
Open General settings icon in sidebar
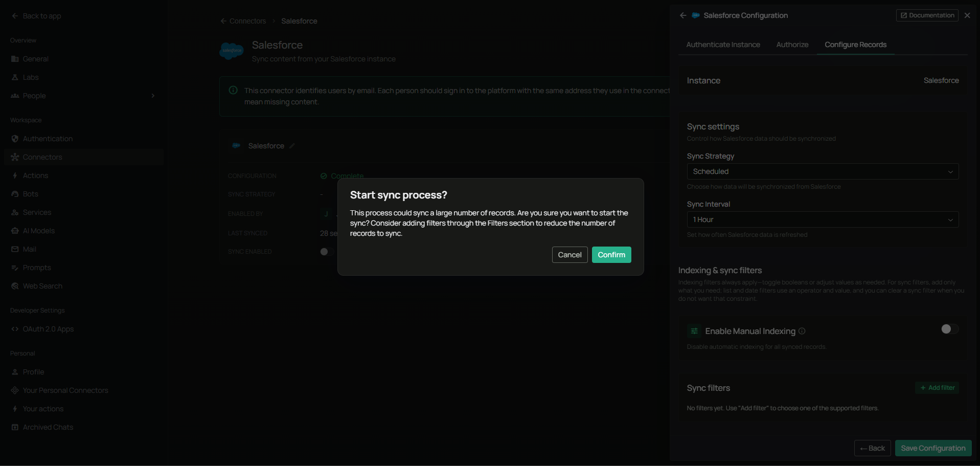15,59
